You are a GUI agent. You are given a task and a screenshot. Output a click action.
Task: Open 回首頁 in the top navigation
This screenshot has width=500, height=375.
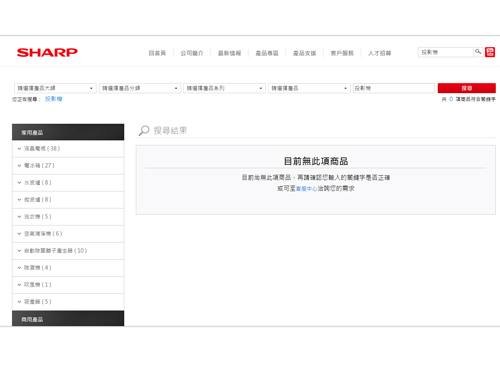pyautogui.click(x=157, y=53)
